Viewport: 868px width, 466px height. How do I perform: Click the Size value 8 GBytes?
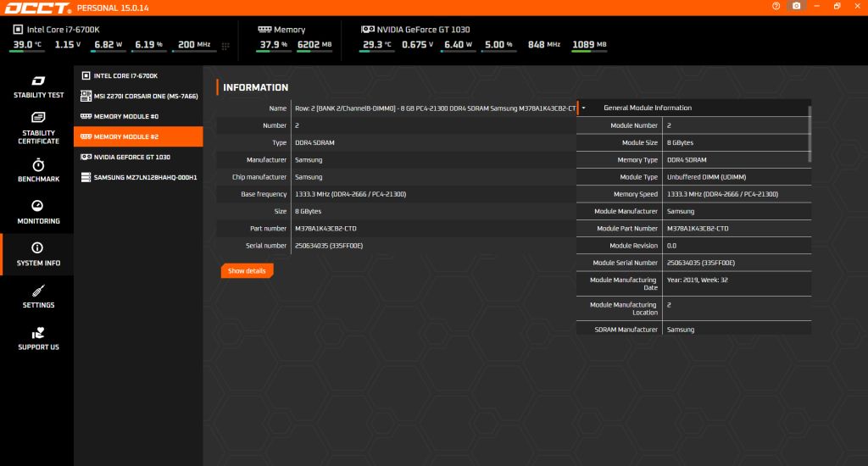click(308, 212)
